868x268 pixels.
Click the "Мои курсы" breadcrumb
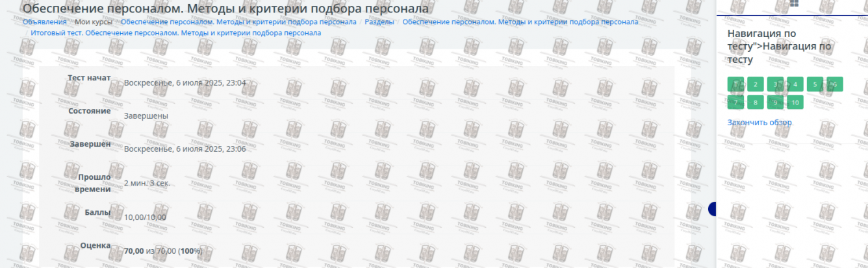[x=94, y=22]
